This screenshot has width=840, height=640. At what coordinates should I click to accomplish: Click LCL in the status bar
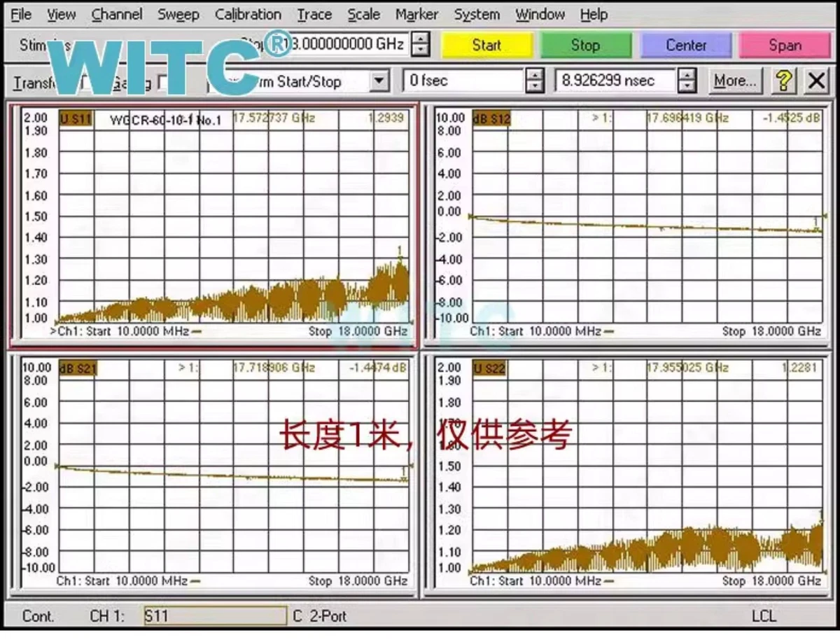(x=764, y=616)
